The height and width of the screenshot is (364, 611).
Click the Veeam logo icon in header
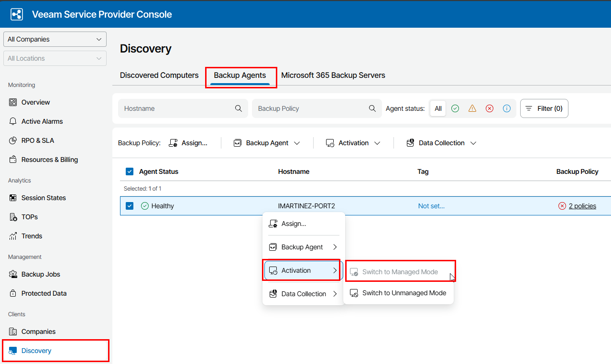point(17,14)
